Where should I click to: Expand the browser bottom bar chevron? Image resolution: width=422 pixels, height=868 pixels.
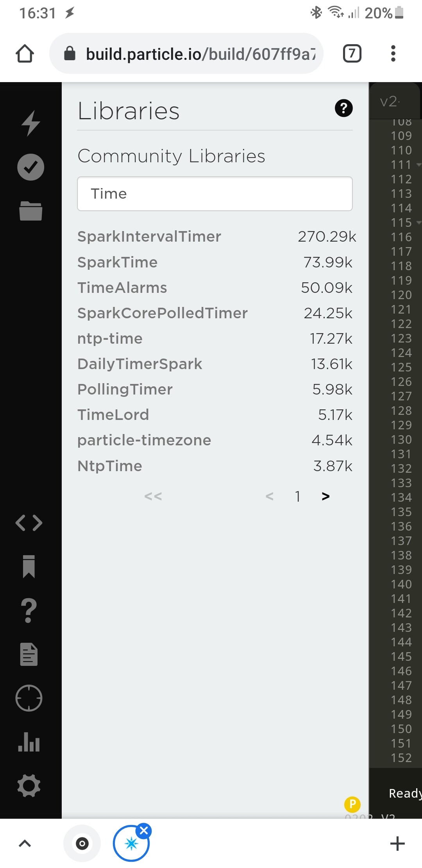[25, 843]
